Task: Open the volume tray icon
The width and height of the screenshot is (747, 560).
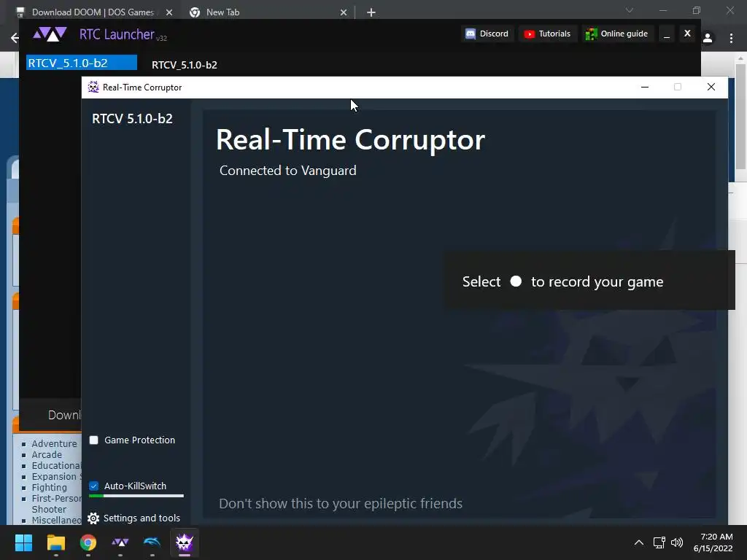Action: [x=676, y=542]
